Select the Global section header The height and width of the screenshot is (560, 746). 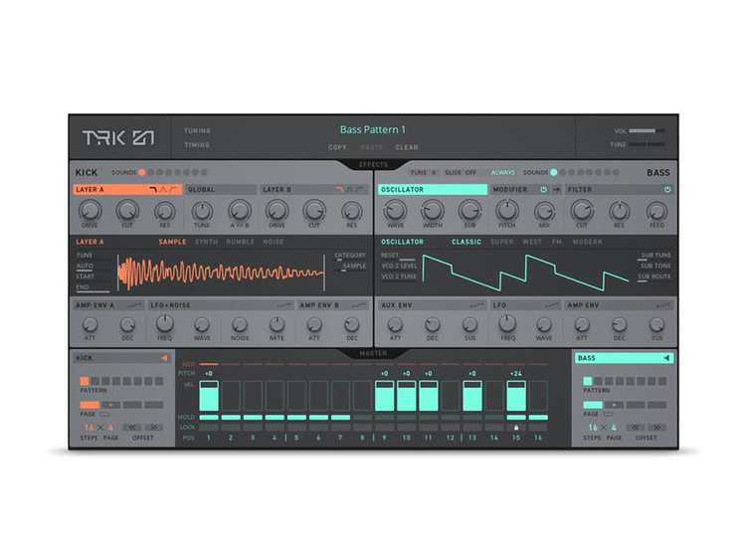pos(221,189)
